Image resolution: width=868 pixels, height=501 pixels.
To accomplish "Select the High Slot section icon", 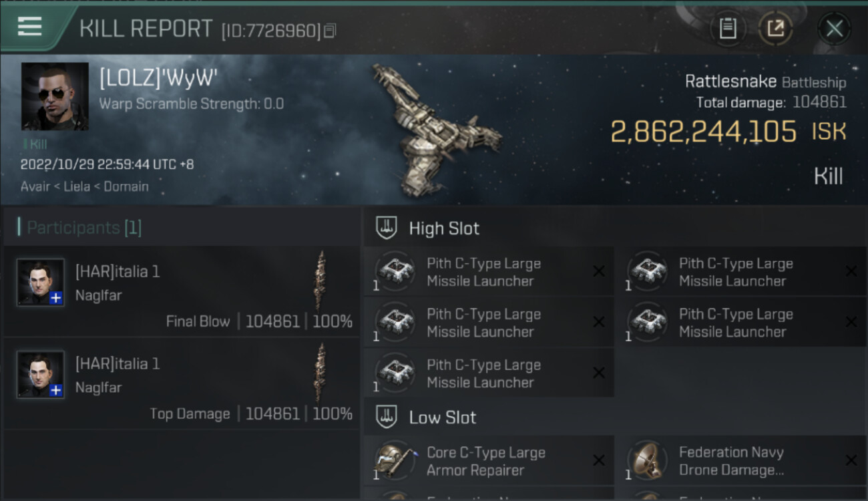I will [x=387, y=228].
